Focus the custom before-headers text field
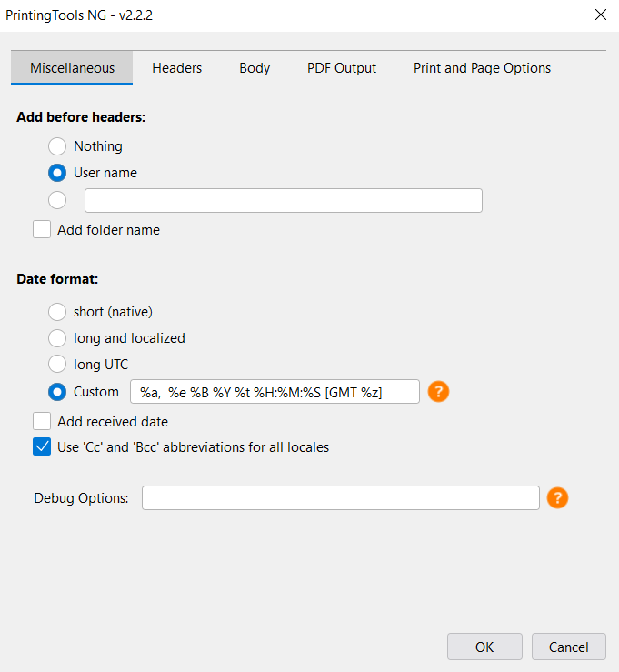Image resolution: width=619 pixels, height=672 pixels. [x=284, y=200]
